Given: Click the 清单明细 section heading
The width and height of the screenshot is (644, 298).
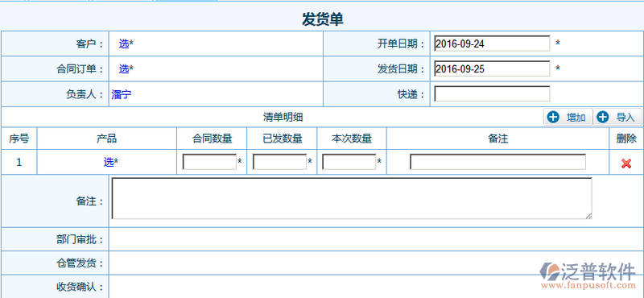Looking at the screenshot, I should click(283, 117).
